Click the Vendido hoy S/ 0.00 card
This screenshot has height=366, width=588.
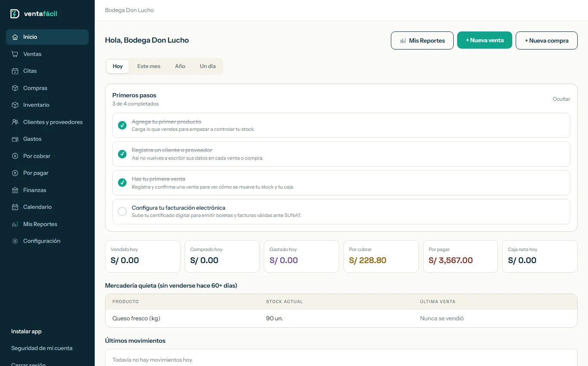(x=142, y=256)
